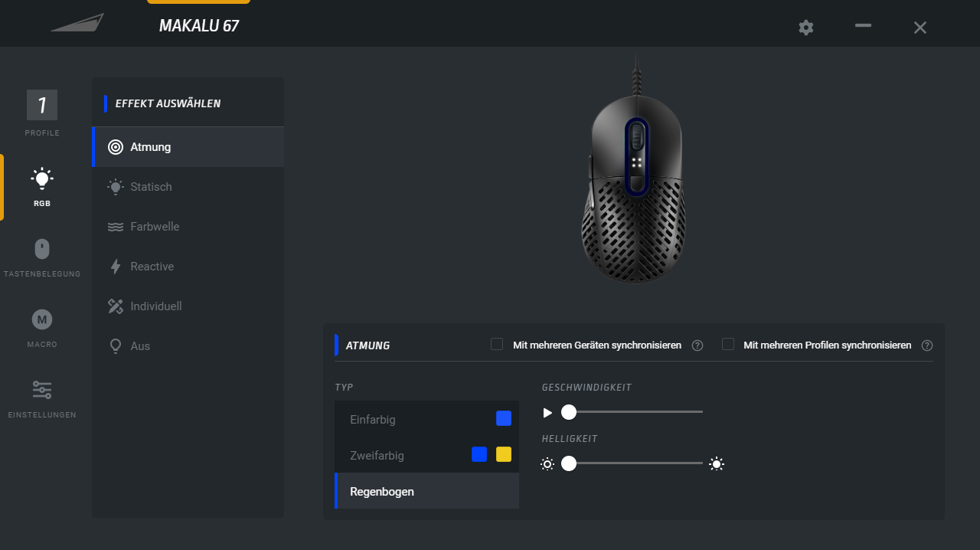Screen dimensions: 980x550
Task: Select Zweifarbig breathing type
Action: [x=426, y=455]
